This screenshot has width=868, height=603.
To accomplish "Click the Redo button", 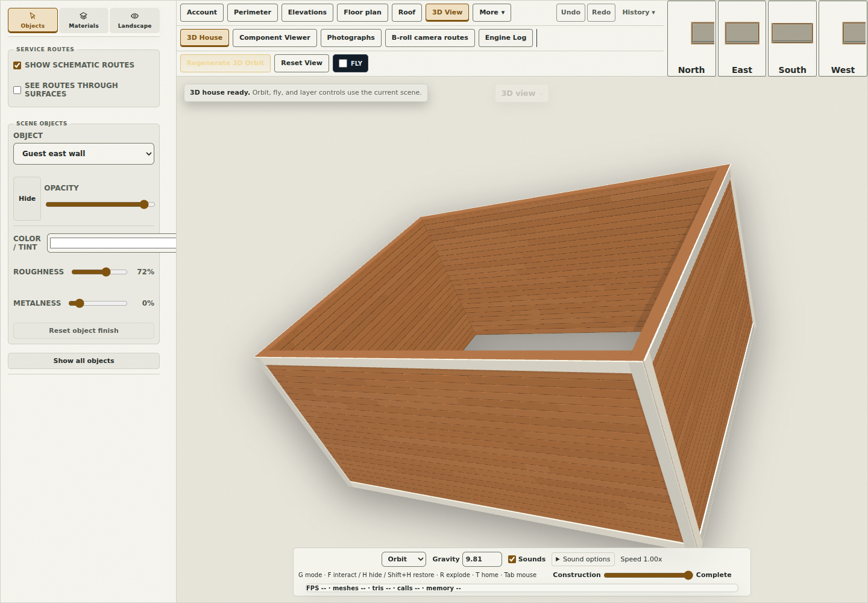I will point(602,13).
